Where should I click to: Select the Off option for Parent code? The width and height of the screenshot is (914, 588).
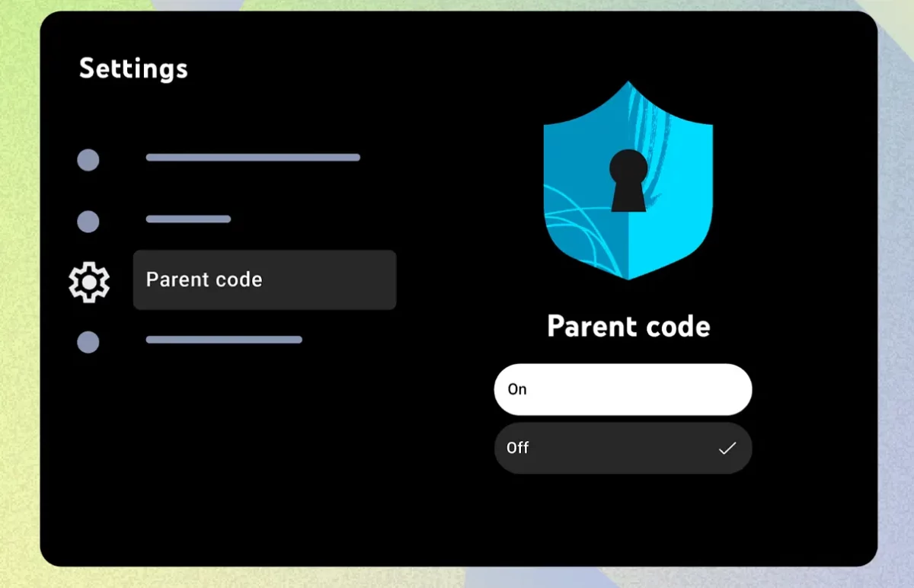pyautogui.click(x=623, y=448)
